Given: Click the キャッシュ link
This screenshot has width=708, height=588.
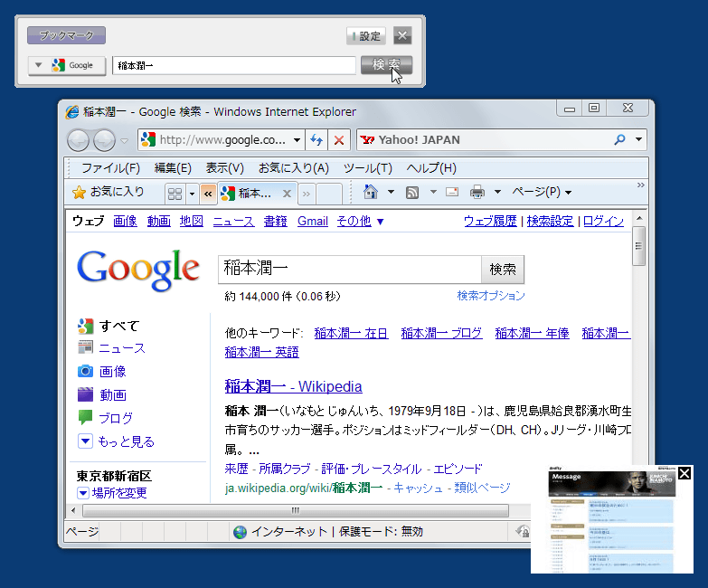Looking at the screenshot, I should 418,488.
